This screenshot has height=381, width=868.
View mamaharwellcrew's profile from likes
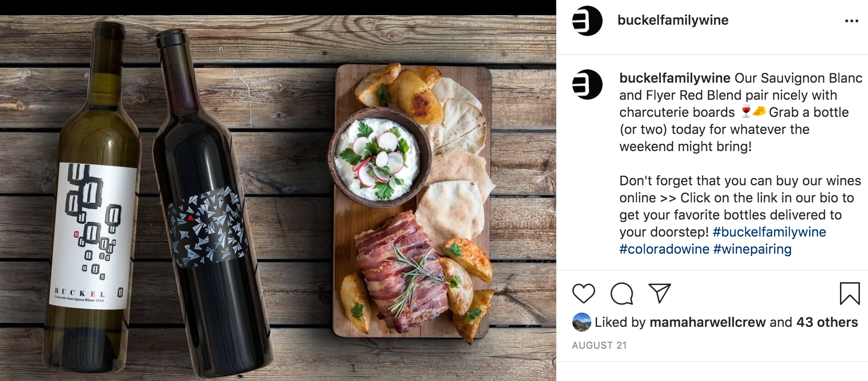click(707, 322)
